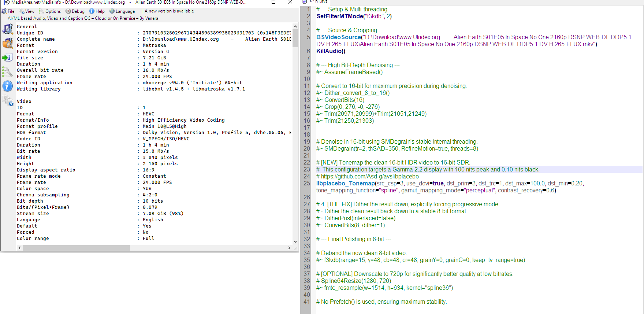Click the documents-with-globe sidebar icon
This screenshot has height=314, width=644.
(8, 100)
